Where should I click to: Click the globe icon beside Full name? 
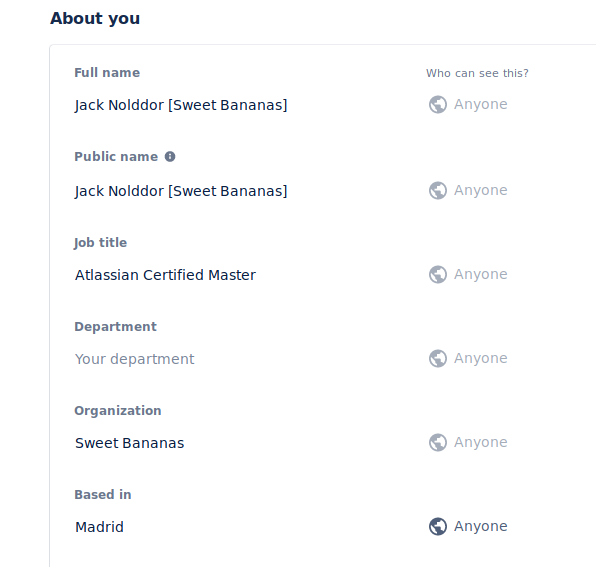pos(438,105)
